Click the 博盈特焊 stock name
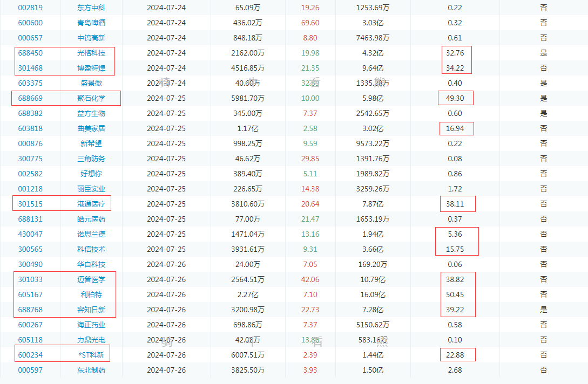 91,68
